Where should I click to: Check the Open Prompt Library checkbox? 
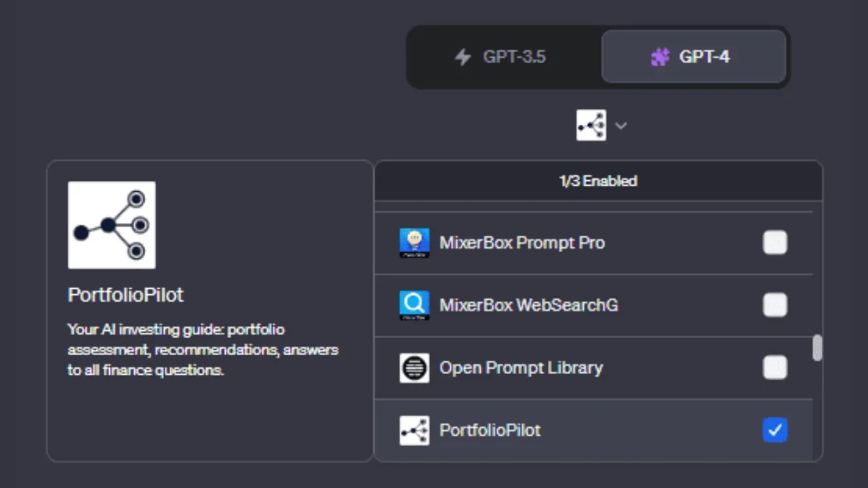[x=775, y=367]
